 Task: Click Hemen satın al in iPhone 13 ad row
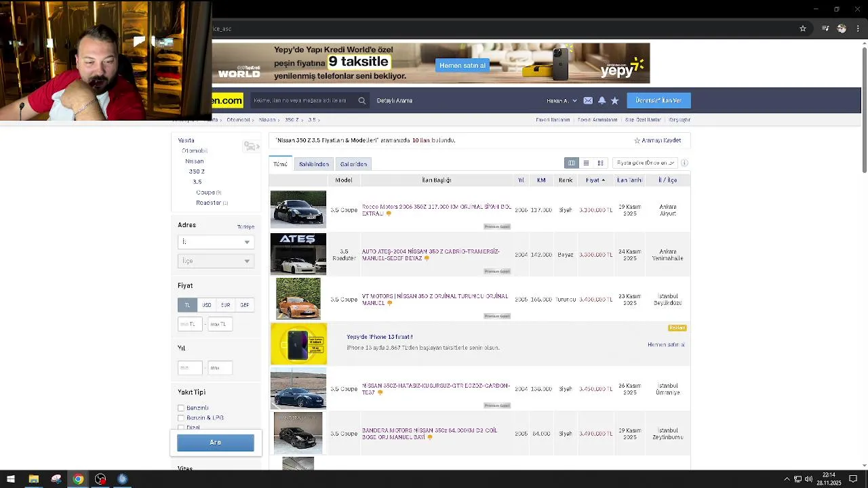(666, 345)
